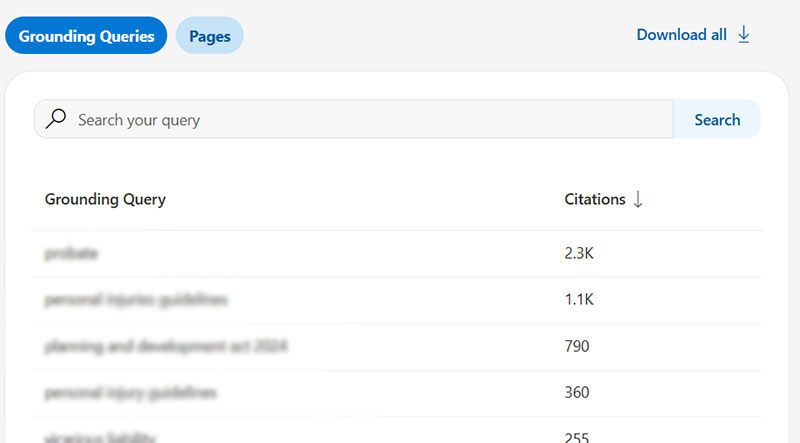Focus the Search your query field
800x443 pixels.
click(354, 119)
